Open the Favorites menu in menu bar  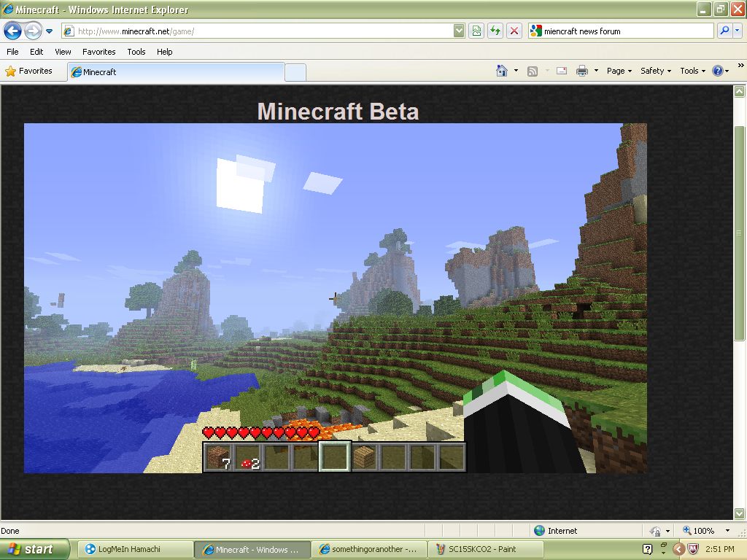click(x=99, y=52)
